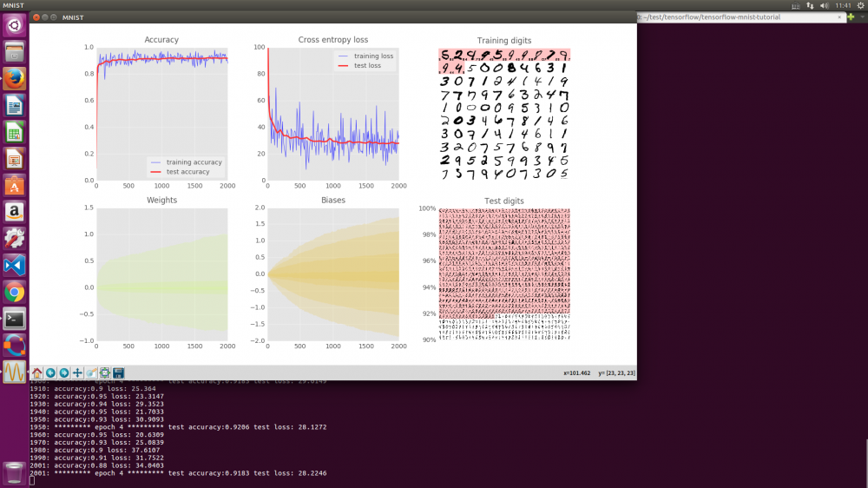Select the Pan axes tool
Image resolution: width=868 pixels, height=488 pixels.
pos(78,373)
